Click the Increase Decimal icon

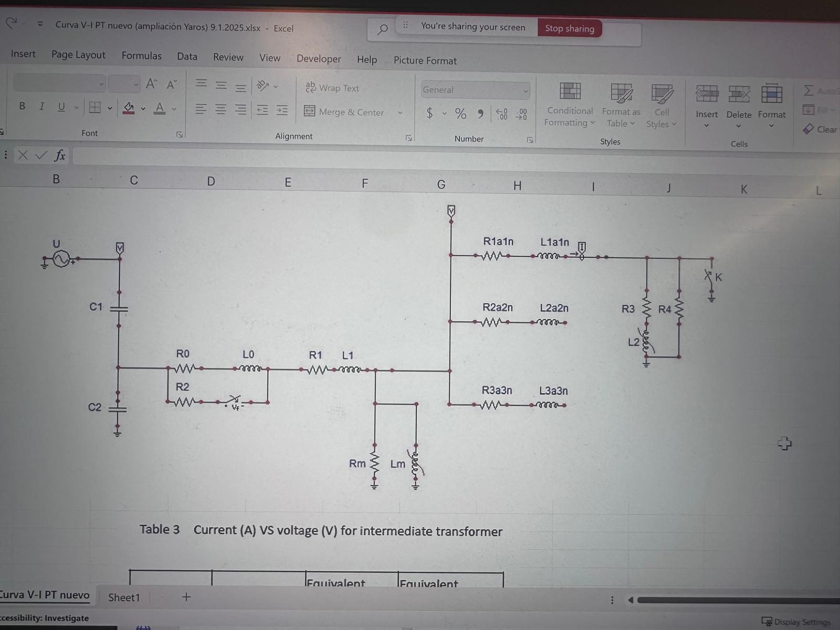tap(501, 114)
